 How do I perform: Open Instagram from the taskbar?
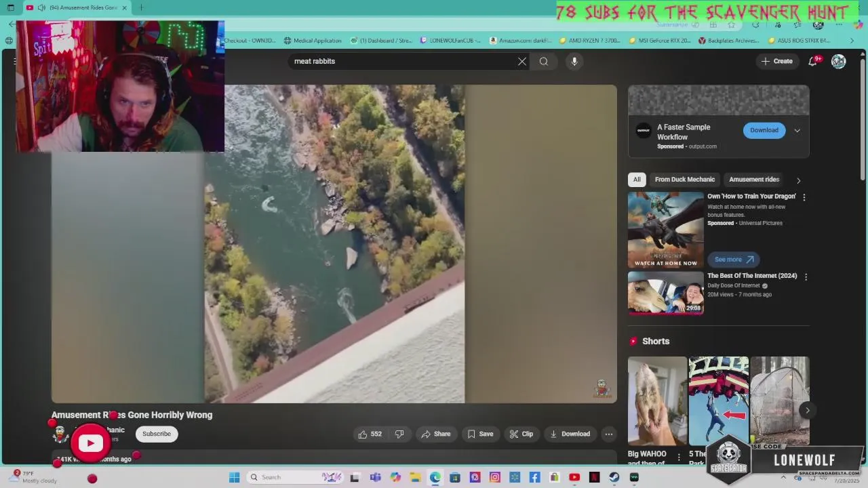[x=495, y=477]
